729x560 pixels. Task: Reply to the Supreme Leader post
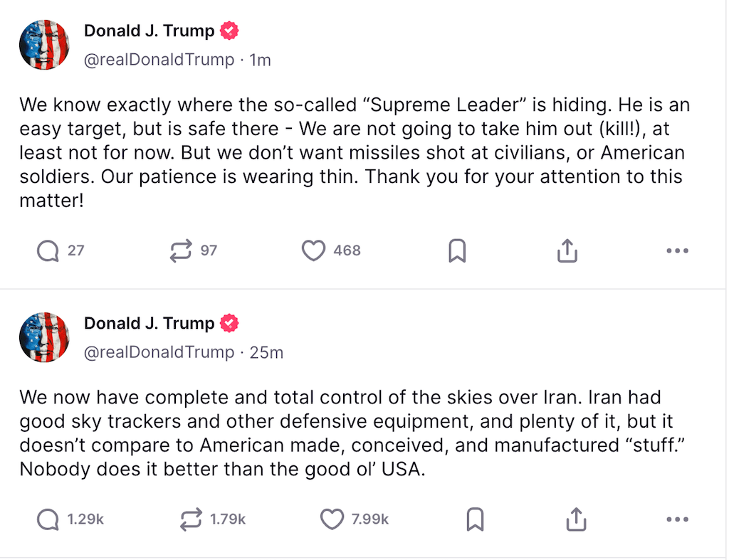[x=48, y=250]
